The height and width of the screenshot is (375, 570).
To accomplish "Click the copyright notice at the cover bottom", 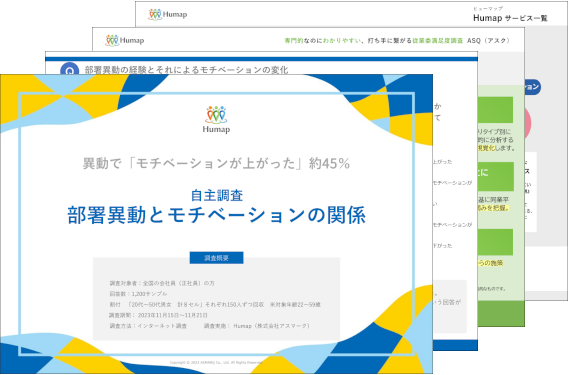I will [x=216, y=362].
